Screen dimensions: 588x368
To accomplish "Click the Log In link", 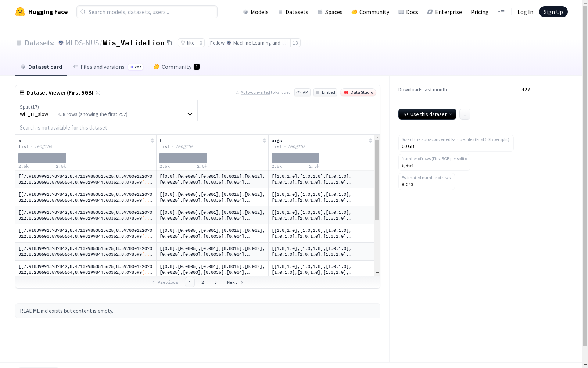I will point(525,12).
